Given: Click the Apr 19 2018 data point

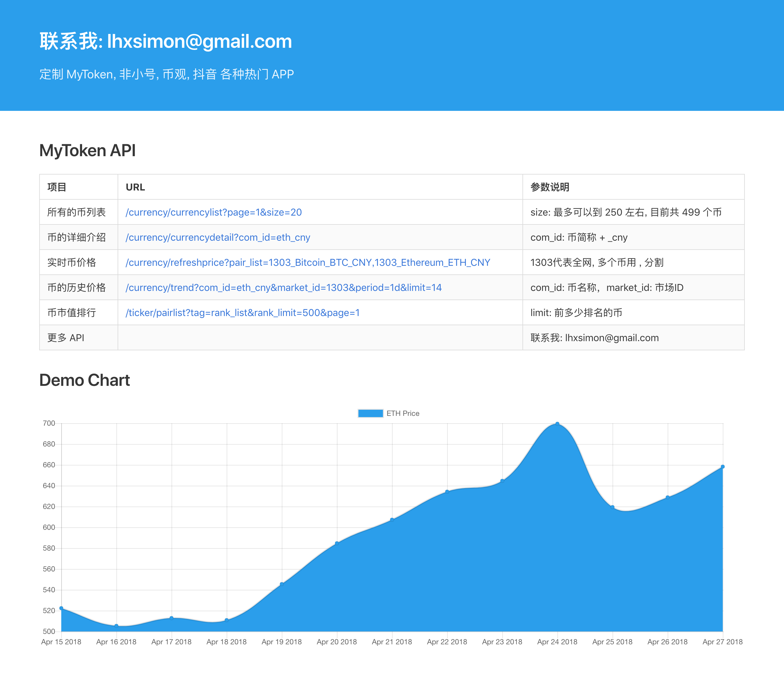Looking at the screenshot, I should [x=282, y=584].
